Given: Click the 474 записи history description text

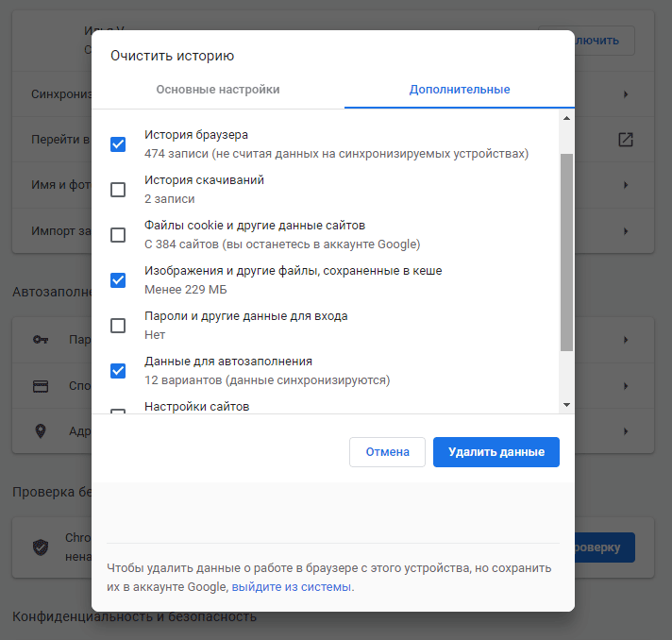Looking at the screenshot, I should 336,154.
